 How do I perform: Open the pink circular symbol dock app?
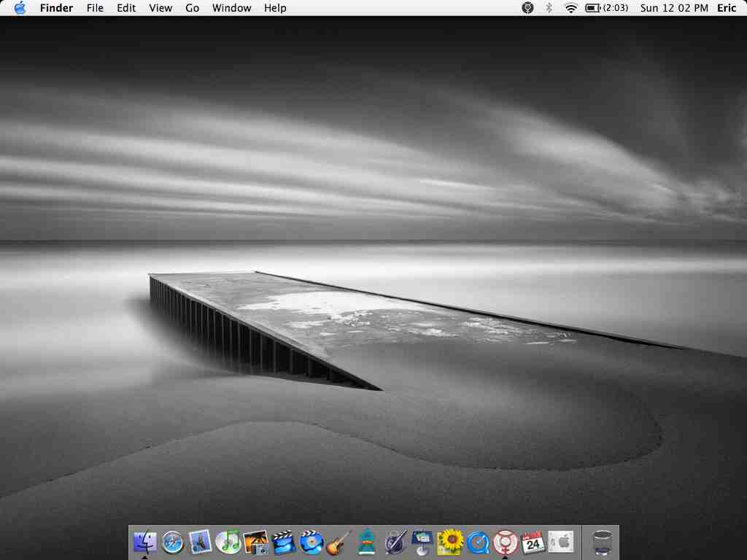(506, 542)
